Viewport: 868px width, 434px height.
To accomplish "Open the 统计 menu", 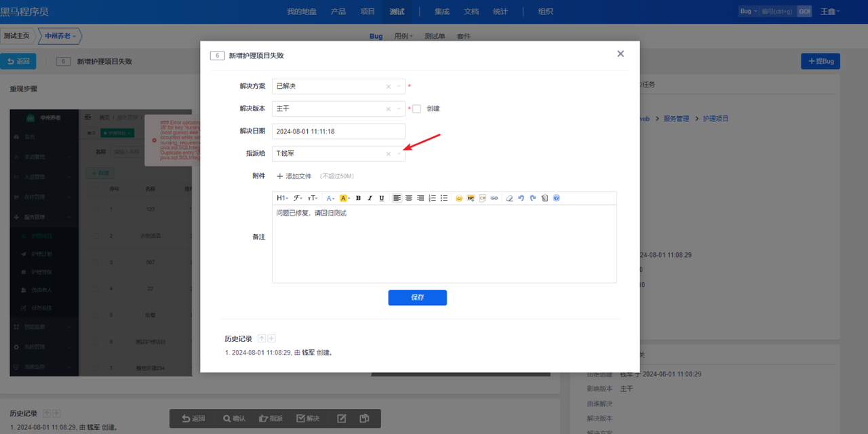I will [x=500, y=12].
